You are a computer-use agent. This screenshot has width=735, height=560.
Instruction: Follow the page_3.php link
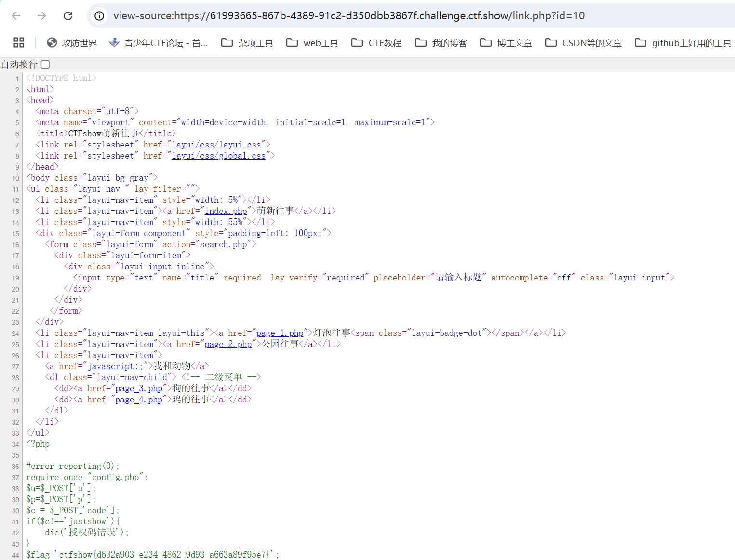click(139, 388)
